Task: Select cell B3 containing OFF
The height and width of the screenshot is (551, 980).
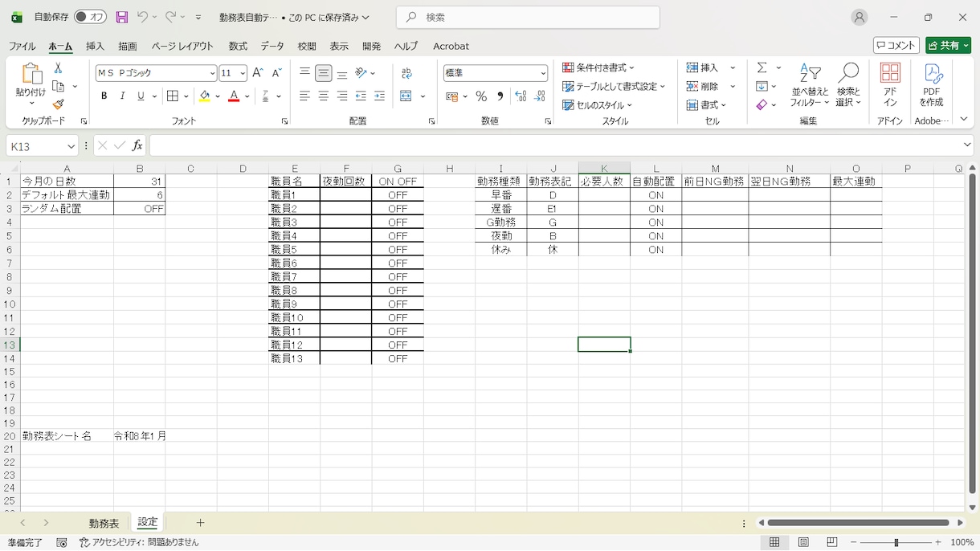Action: pyautogui.click(x=139, y=209)
